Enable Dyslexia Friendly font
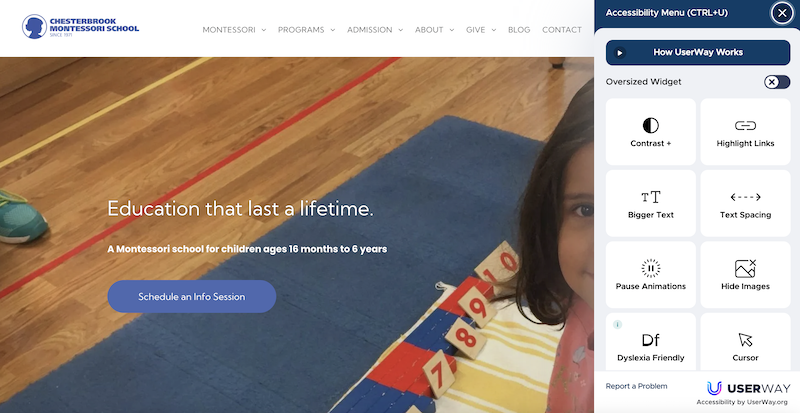The width and height of the screenshot is (800, 413). coord(651,342)
